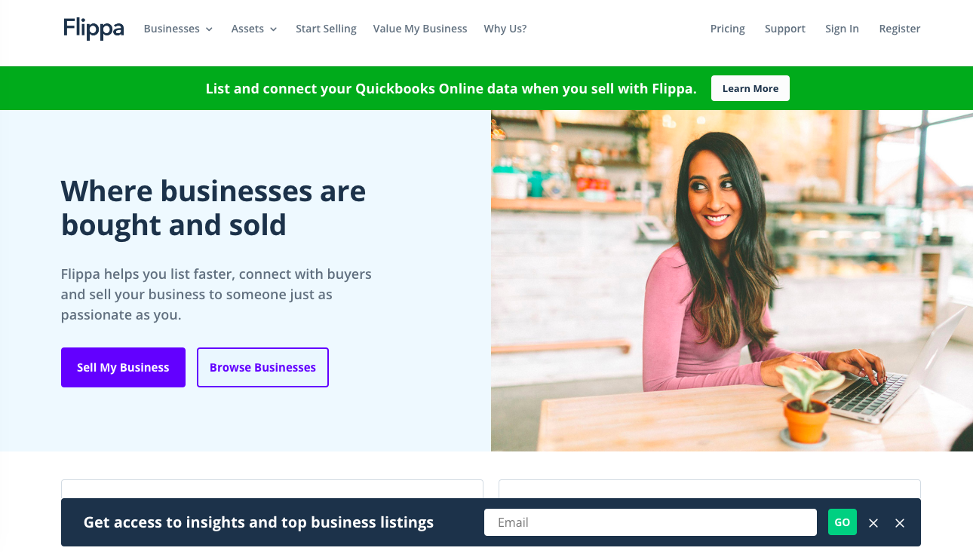The image size is (973, 560).
Task: Click the Flippa logo
Action: point(94,29)
